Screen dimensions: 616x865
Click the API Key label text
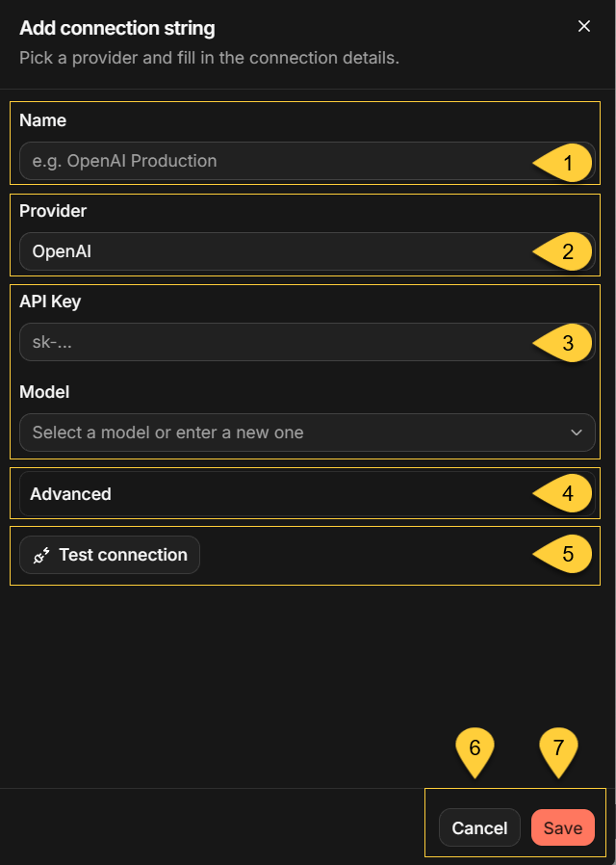(50, 301)
